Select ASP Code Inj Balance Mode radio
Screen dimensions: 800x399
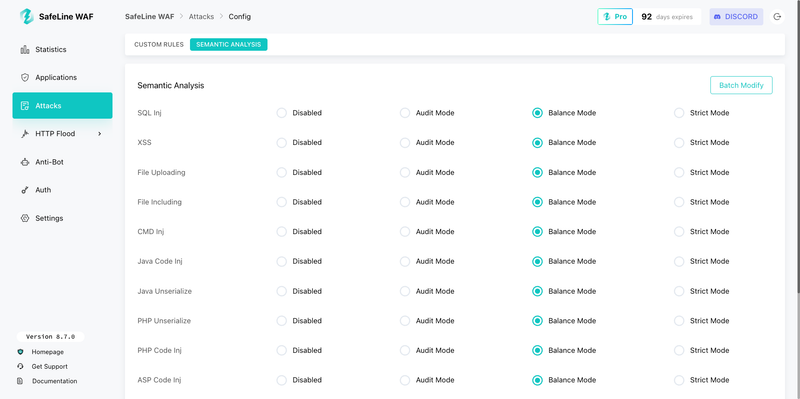537,380
